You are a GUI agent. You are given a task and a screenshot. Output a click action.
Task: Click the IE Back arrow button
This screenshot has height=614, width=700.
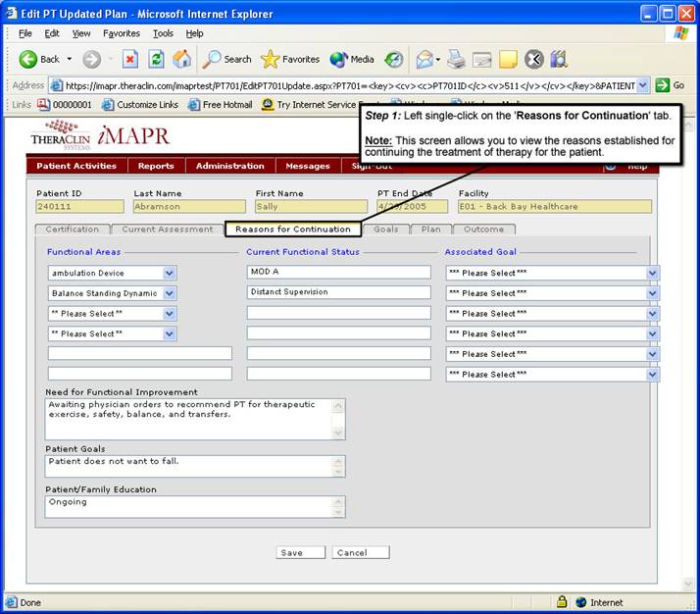[x=29, y=59]
